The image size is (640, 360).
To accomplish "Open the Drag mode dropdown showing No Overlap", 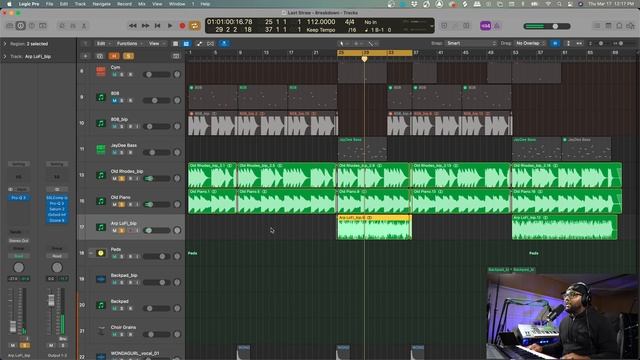I will [530, 43].
